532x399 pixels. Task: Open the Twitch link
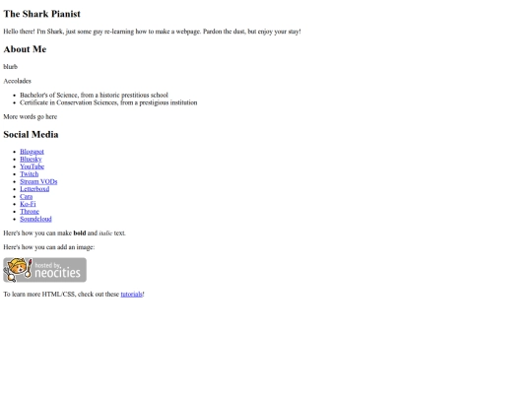click(x=30, y=174)
